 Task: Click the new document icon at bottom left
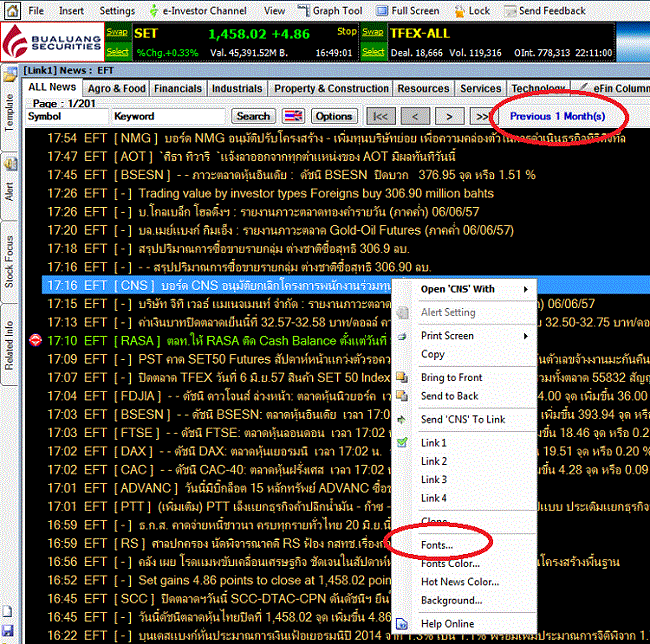click(7, 611)
